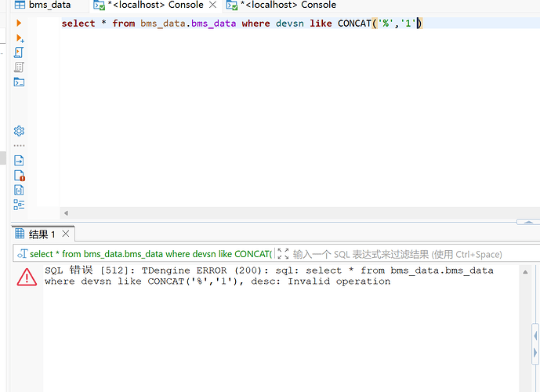This screenshot has height=392, width=540.
Task: Execute SQL in a new tab
Action: point(20,38)
